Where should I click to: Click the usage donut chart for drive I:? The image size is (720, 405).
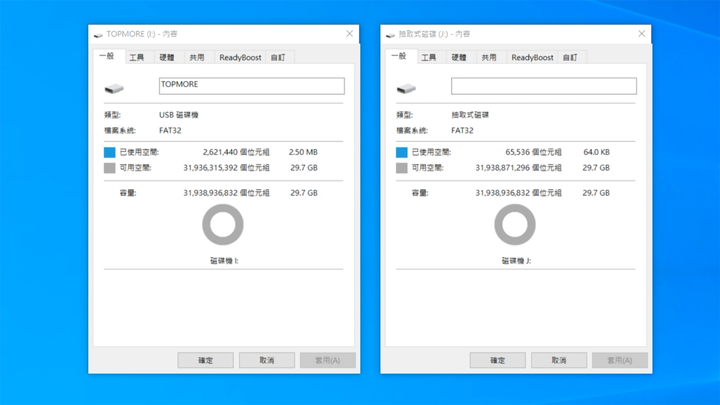click(223, 225)
